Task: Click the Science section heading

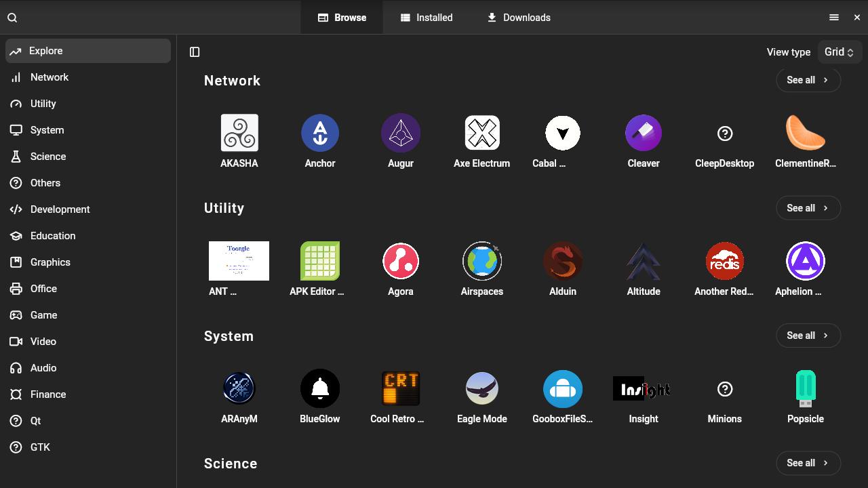Action: point(231,464)
